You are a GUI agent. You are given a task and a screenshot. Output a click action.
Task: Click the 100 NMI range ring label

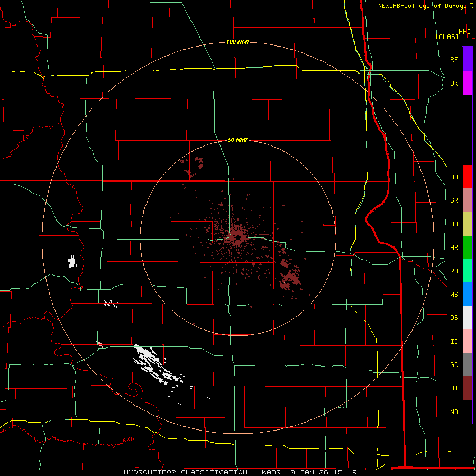point(237,42)
